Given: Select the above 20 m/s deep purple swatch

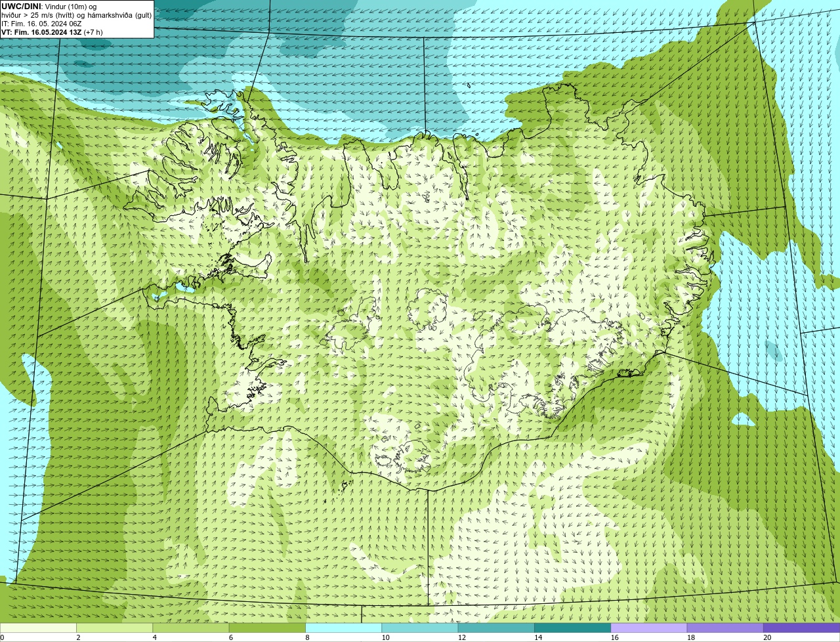Looking at the screenshot, I should tap(801, 628).
